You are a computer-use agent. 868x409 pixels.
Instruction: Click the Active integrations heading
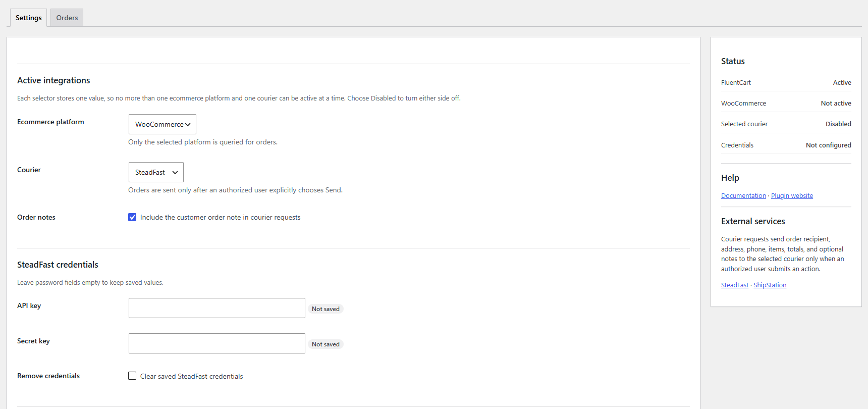click(53, 80)
